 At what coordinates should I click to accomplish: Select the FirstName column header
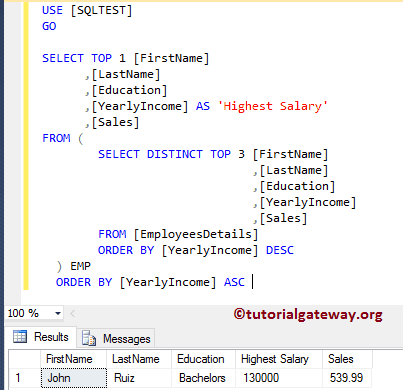[x=73, y=359]
